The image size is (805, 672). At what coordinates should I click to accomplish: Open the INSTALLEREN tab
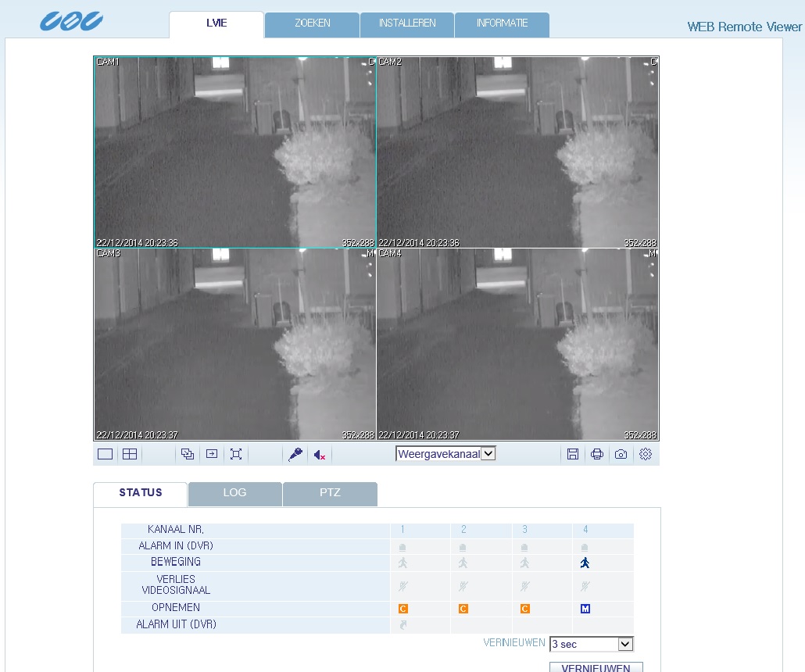pyautogui.click(x=407, y=25)
